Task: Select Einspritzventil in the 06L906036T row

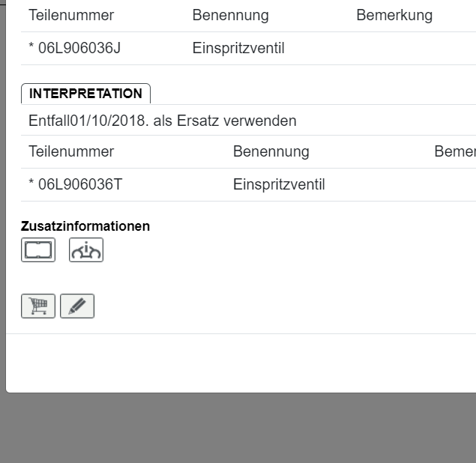Action: point(279,184)
